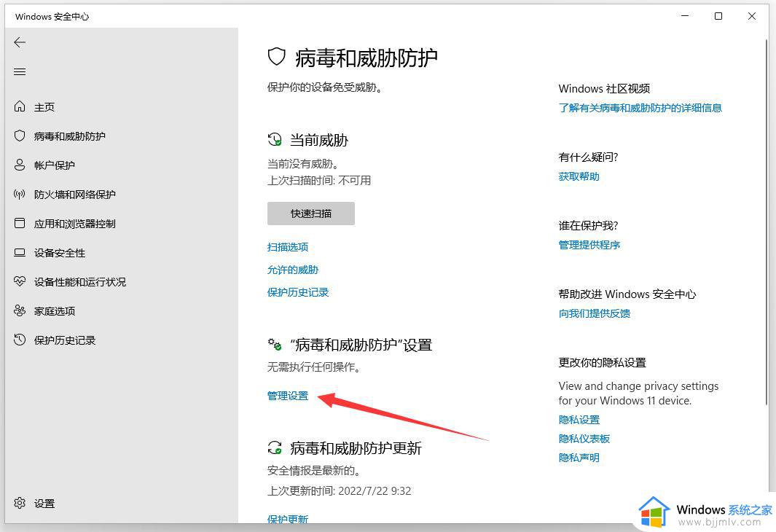Click the 安全情报是最新的。 text

[313, 470]
